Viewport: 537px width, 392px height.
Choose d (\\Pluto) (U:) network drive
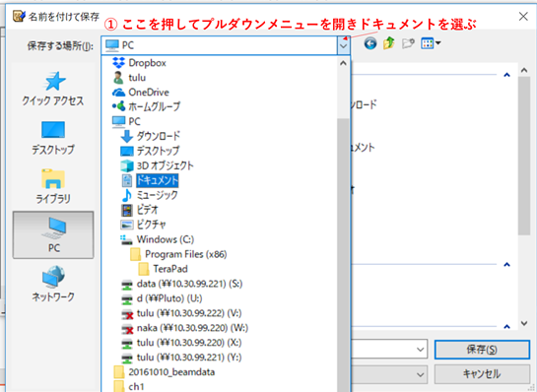[162, 298]
